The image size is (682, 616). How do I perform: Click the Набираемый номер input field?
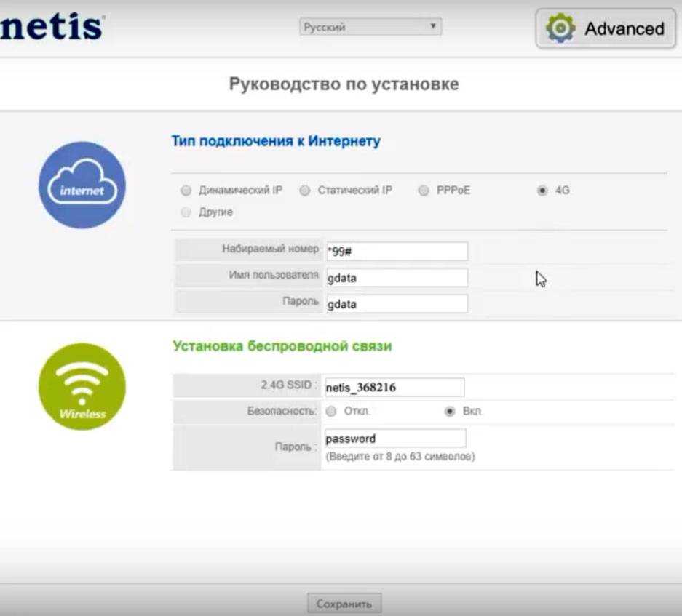[x=396, y=251]
